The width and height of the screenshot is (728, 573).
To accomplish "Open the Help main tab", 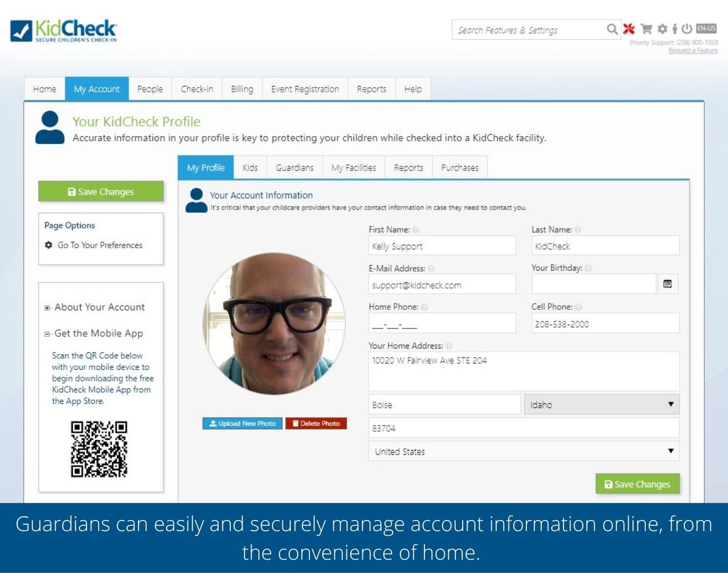I will 413,89.
